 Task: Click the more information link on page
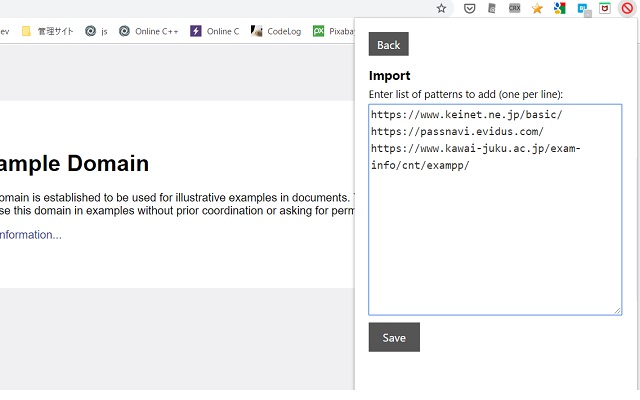tap(30, 235)
